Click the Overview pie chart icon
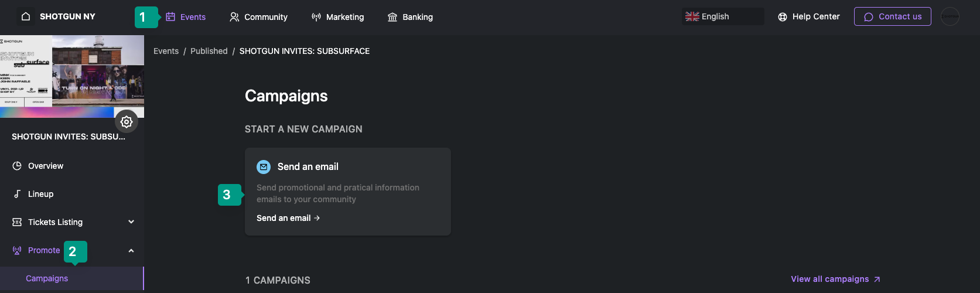The height and width of the screenshot is (293, 980). (17, 166)
